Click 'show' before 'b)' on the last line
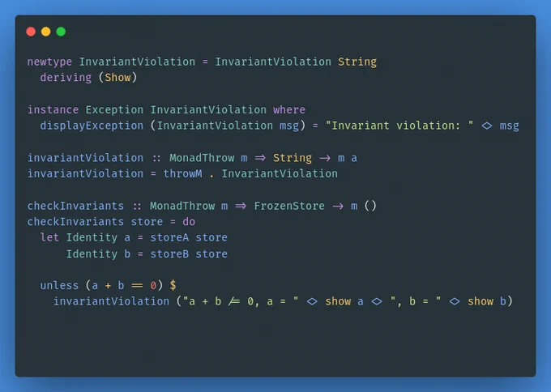Image resolution: width=551 pixels, height=392 pixels. click(x=481, y=301)
